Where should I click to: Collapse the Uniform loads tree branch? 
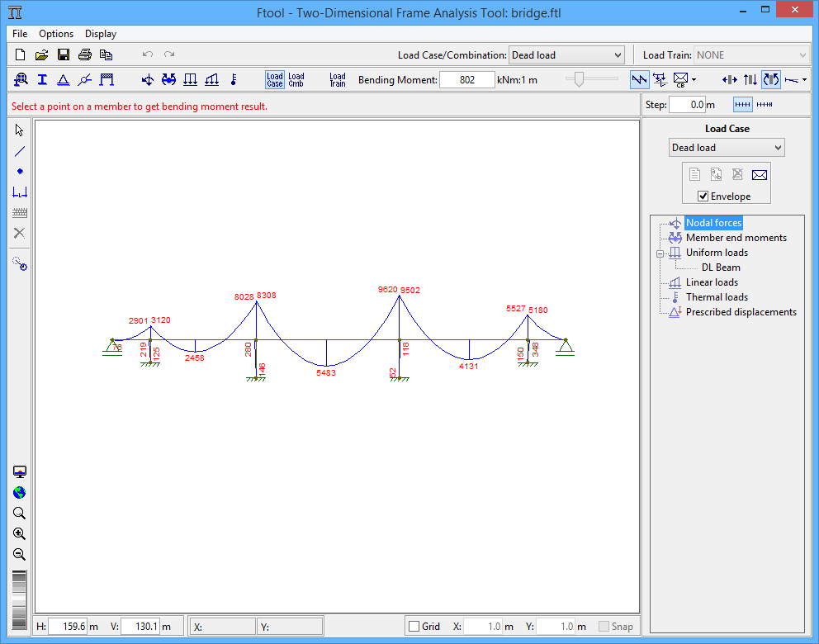coord(660,253)
